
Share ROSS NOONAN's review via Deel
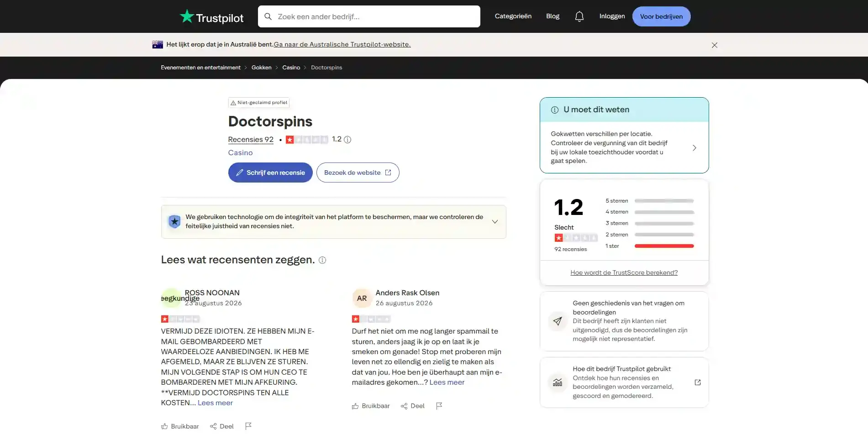222,426
